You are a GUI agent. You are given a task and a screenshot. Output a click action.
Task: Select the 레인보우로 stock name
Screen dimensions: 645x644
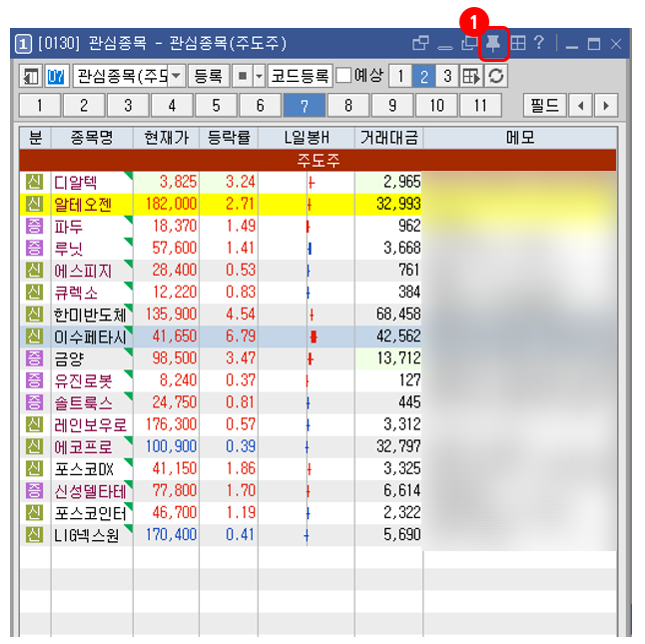click(91, 424)
